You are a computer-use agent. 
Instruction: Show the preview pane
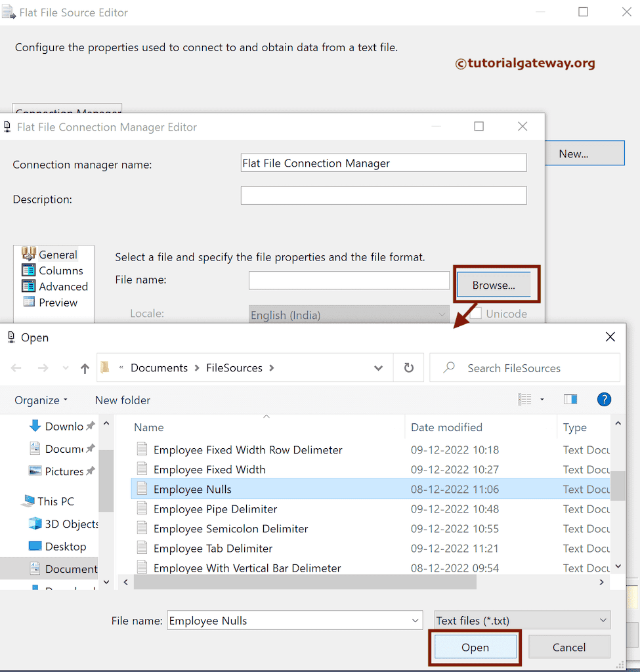coord(570,399)
